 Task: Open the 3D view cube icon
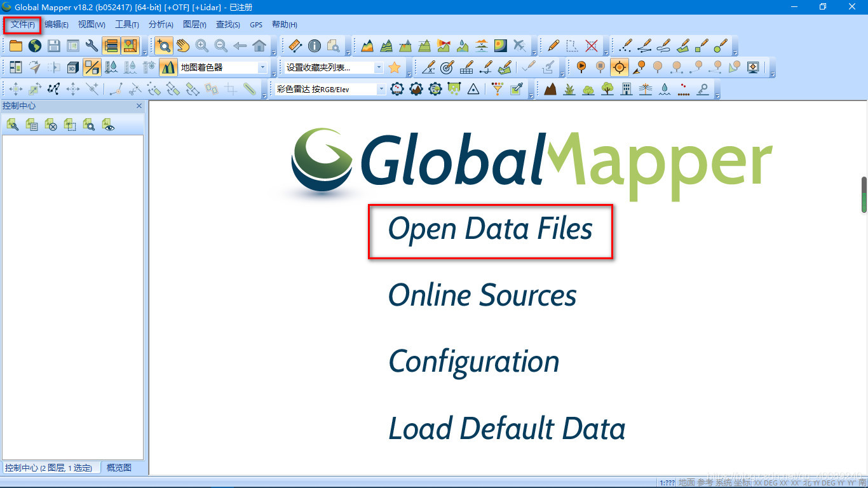[73, 67]
